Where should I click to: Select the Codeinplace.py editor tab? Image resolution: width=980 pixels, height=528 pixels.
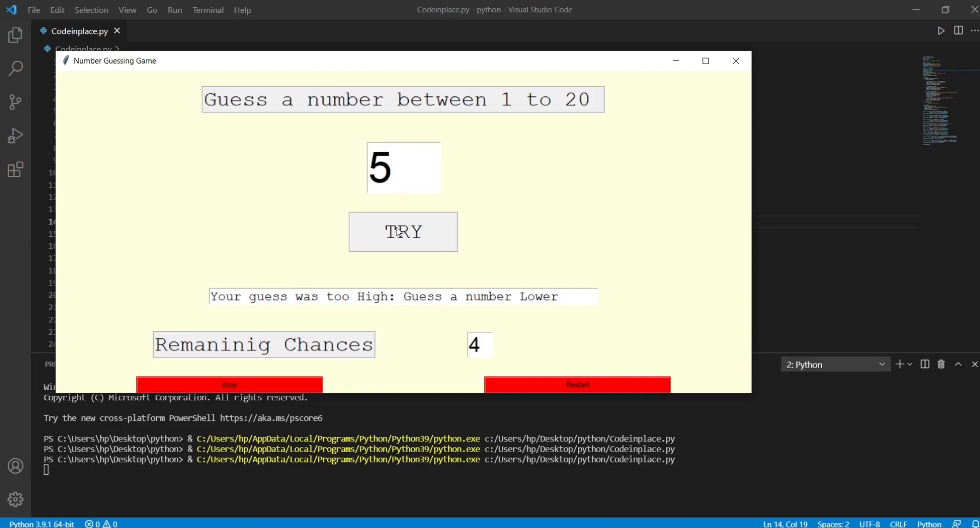79,31
